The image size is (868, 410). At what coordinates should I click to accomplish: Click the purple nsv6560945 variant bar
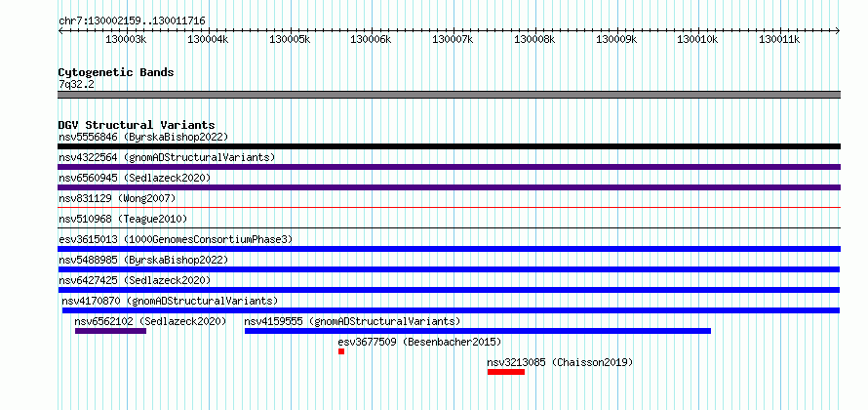click(450, 187)
